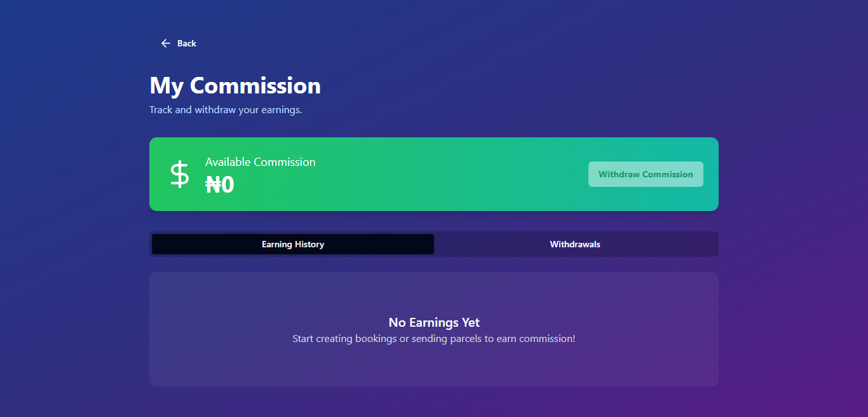Image resolution: width=868 pixels, height=417 pixels.
Task: Open the Withdrawals tab
Action: [x=575, y=244]
